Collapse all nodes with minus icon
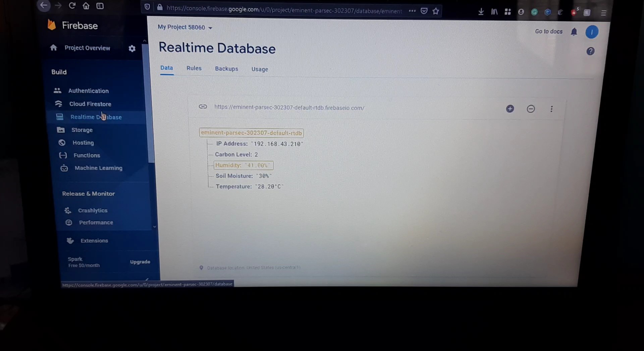This screenshot has width=644, height=351. (531, 109)
